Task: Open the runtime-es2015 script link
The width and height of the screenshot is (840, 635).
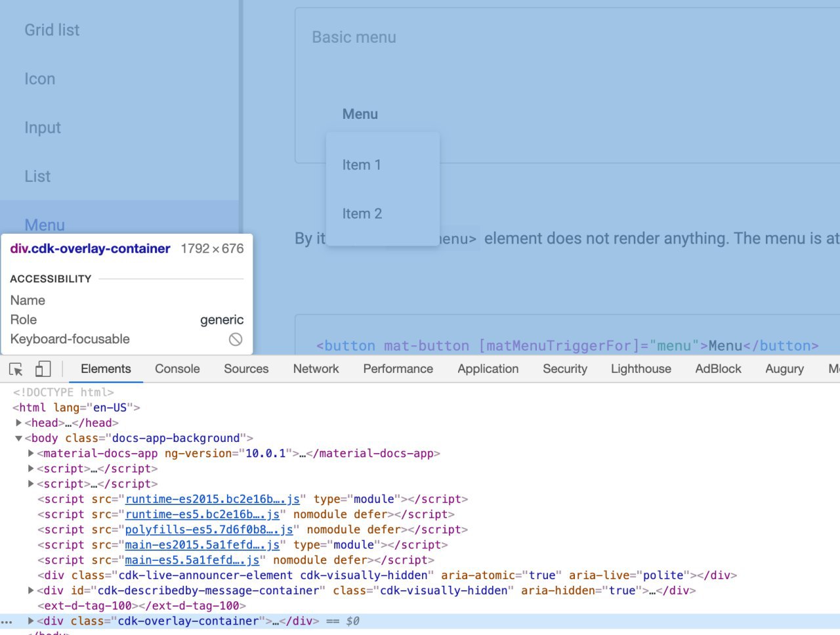Action: tap(212, 499)
